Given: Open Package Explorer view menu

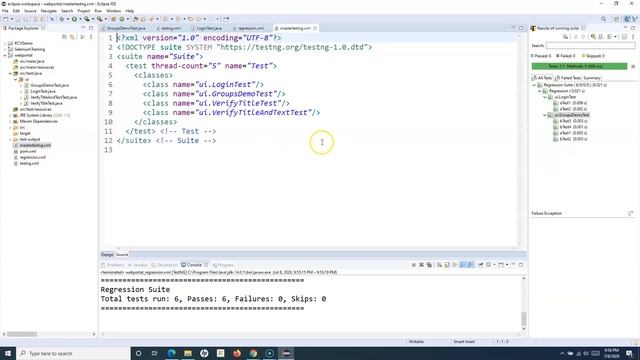Looking at the screenshot, I should point(91,37).
